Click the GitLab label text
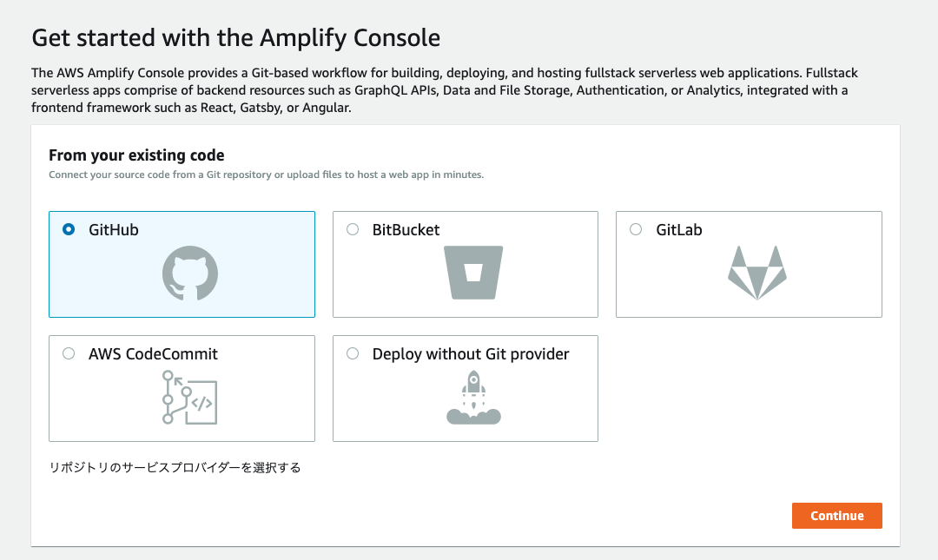The width and height of the screenshot is (938, 560). pyautogui.click(x=679, y=230)
